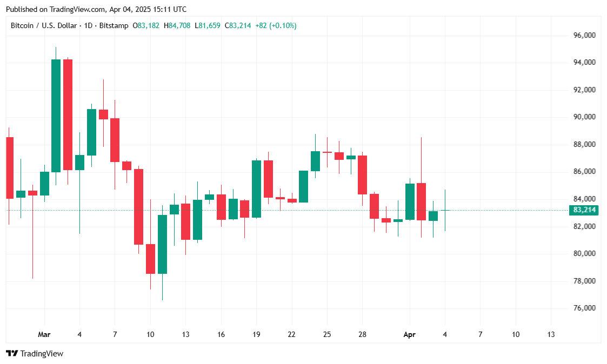Screen dimensions: 607x364
Task: Click the green 83,214 current price tag
Action: pyautogui.click(x=584, y=210)
